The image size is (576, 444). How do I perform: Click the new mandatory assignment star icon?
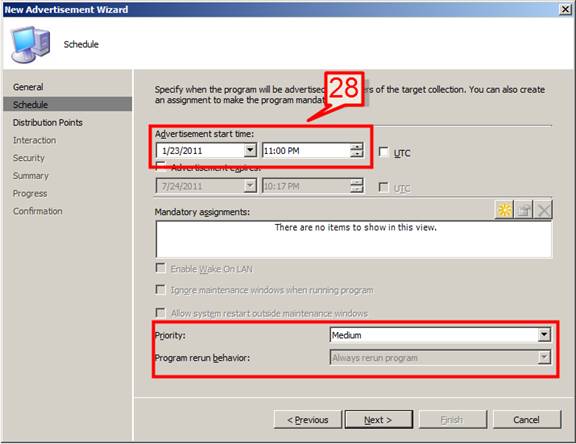click(505, 210)
